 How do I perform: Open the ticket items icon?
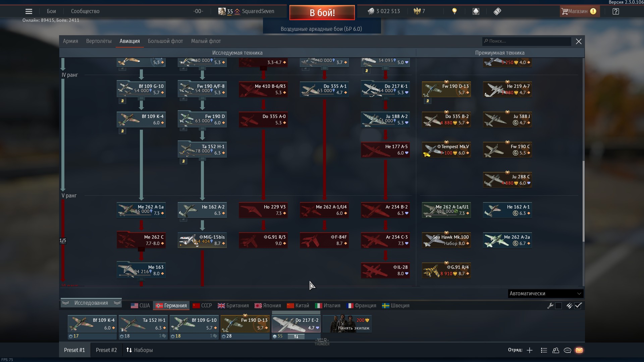point(497,11)
